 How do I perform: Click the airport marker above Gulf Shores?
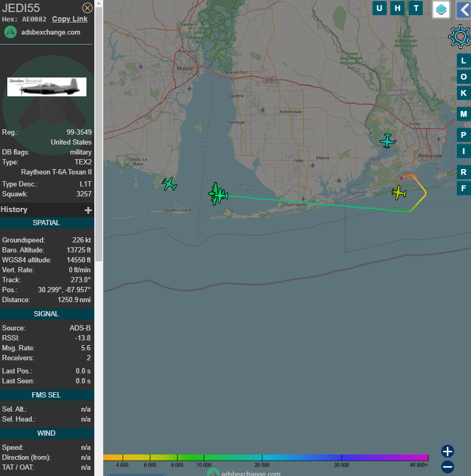(x=303, y=199)
